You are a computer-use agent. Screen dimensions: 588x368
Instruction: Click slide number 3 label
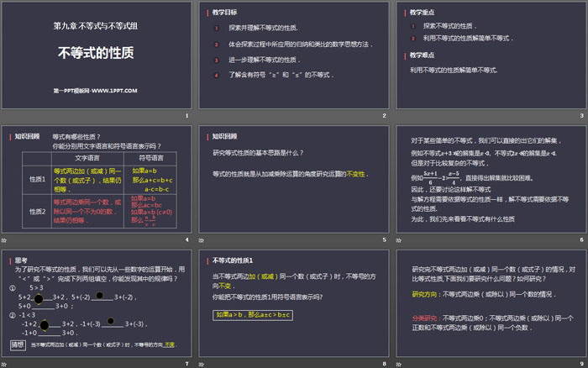pos(581,116)
